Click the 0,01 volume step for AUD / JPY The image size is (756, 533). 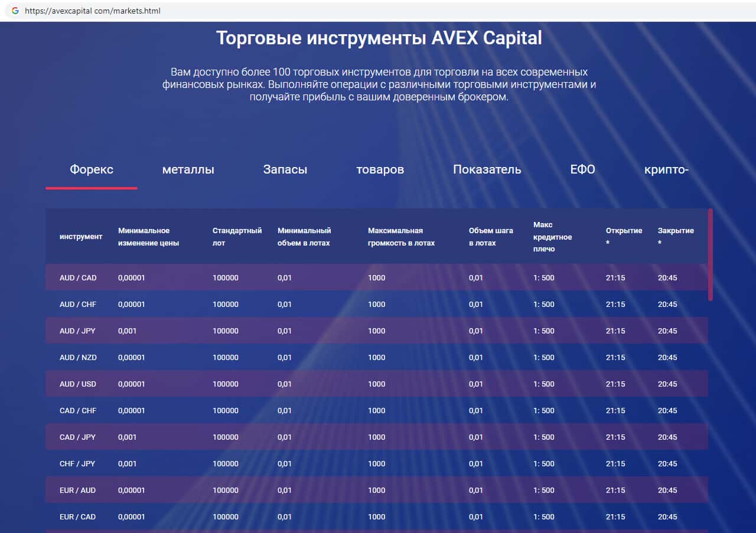(x=476, y=331)
